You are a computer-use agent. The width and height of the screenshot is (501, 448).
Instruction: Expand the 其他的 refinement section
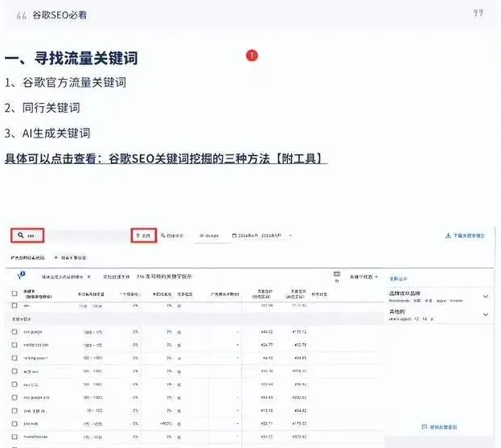tap(485, 314)
